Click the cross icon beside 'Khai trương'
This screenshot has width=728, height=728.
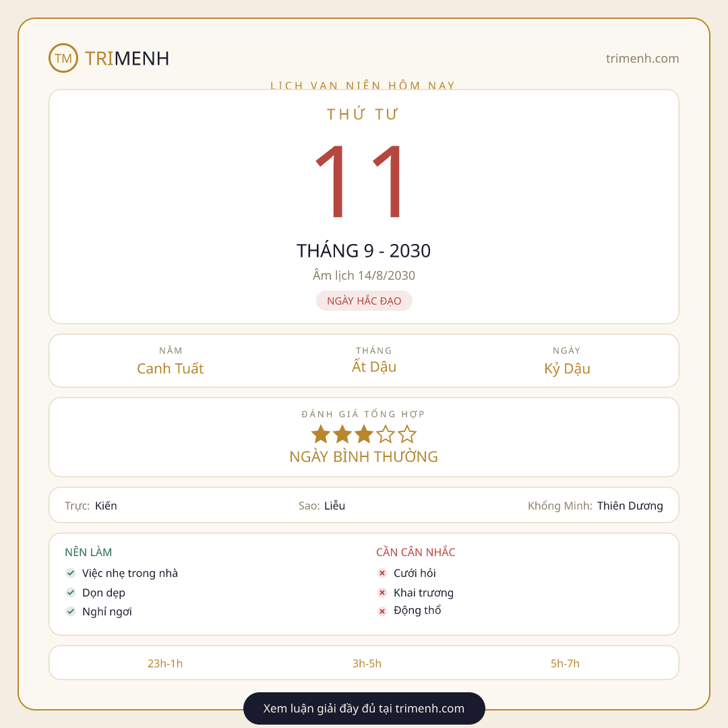coord(382,593)
